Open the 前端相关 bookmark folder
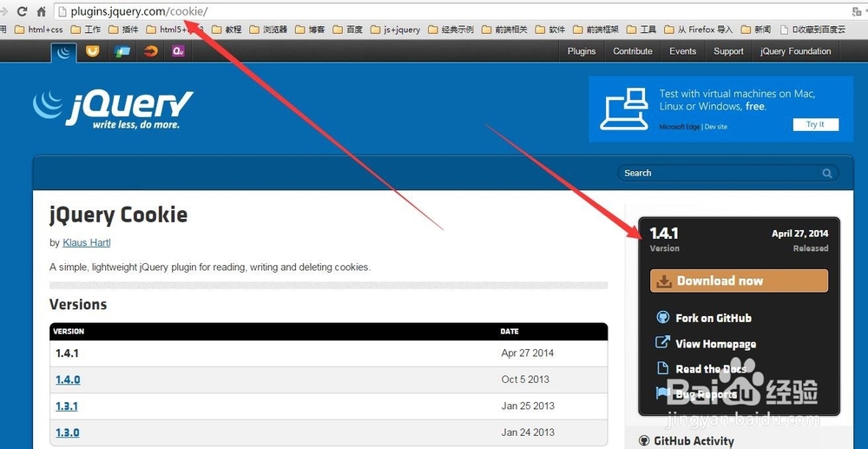 coord(504,30)
